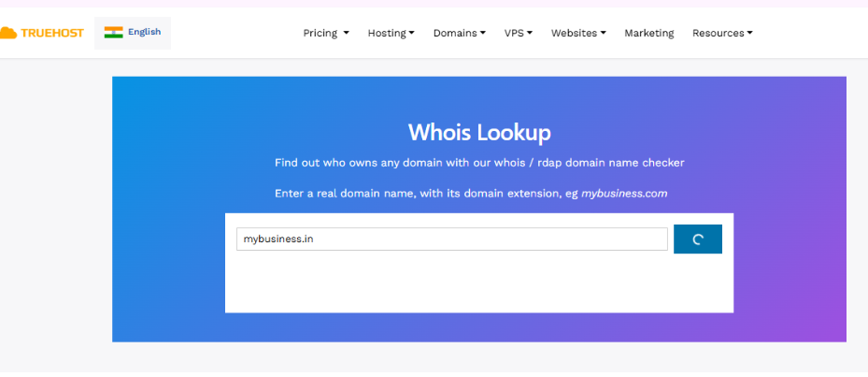868x377 pixels.
Task: Go to the Marketing page
Action: tap(648, 33)
